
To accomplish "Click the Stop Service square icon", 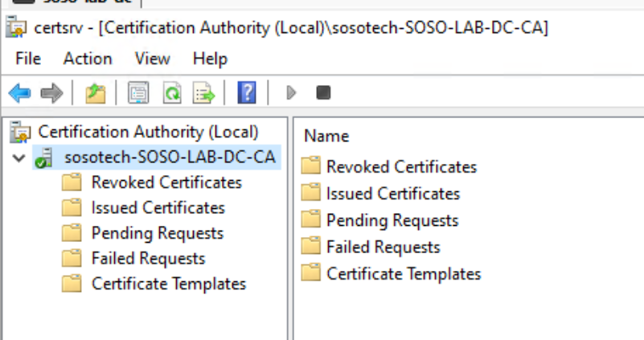I will [323, 93].
